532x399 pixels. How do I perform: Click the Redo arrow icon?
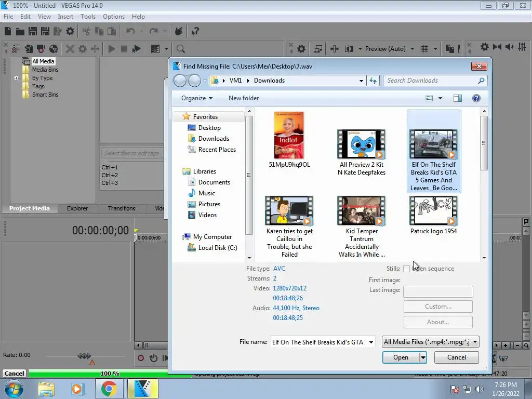click(x=154, y=31)
